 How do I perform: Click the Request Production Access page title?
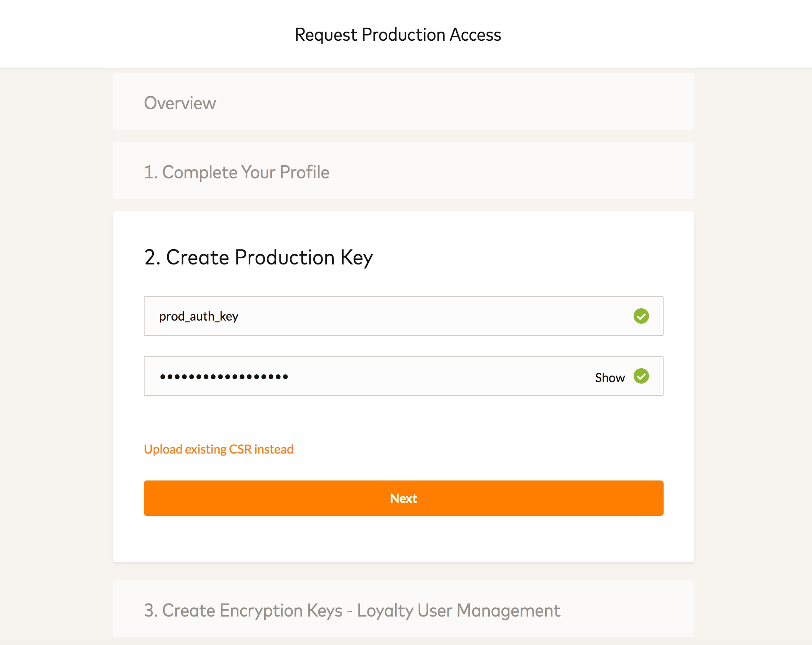(398, 35)
